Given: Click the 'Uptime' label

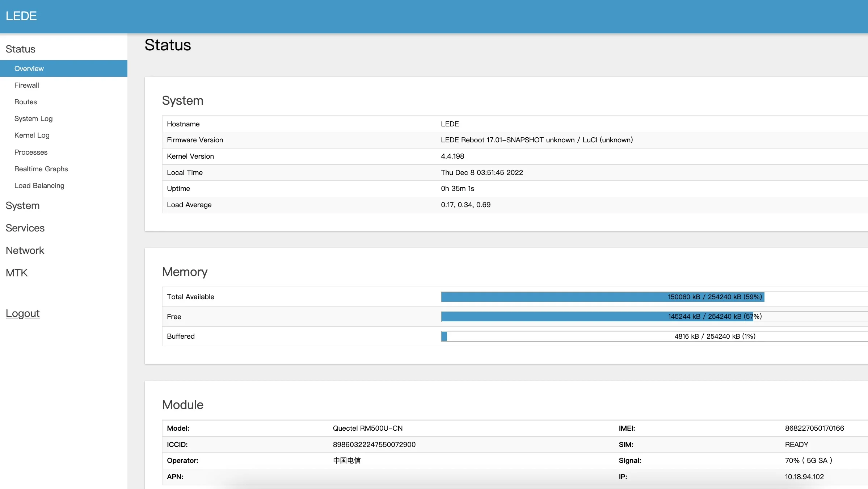Looking at the screenshot, I should click(x=178, y=188).
